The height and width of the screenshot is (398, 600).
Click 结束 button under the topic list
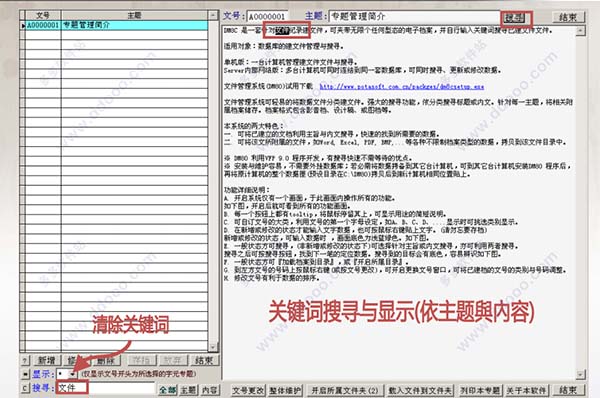pyautogui.click(x=204, y=360)
